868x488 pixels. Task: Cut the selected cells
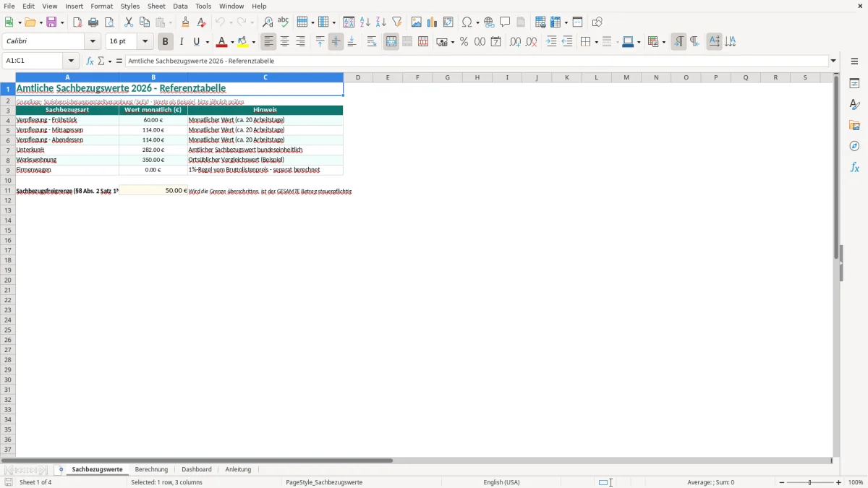[x=129, y=22]
